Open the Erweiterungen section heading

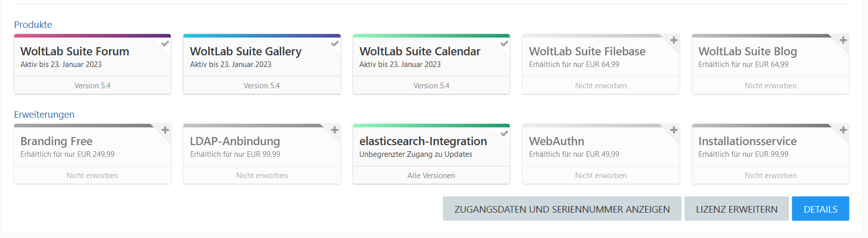[x=44, y=114]
